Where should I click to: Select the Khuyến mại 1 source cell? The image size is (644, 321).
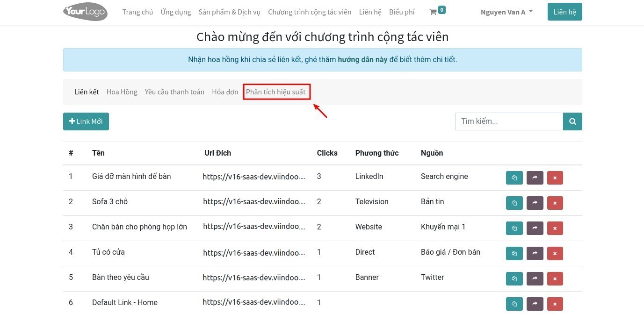point(443,227)
